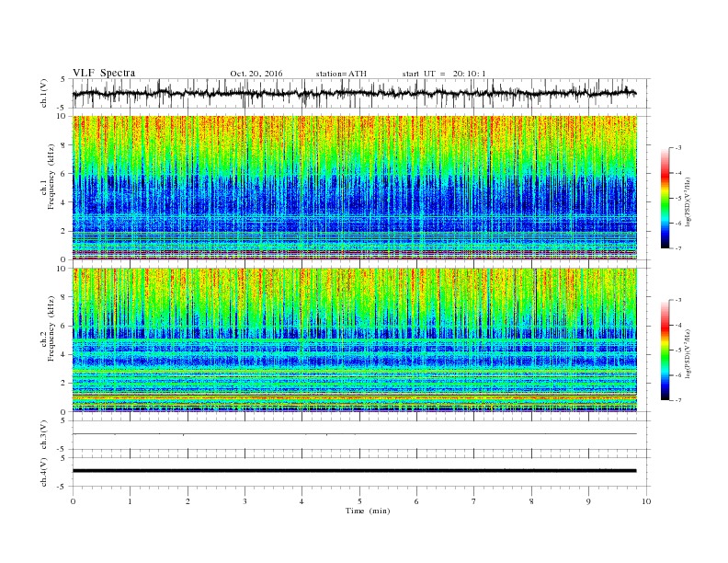Click the "10" tick on the time axis
The height and width of the screenshot is (563, 728).
[x=646, y=501]
